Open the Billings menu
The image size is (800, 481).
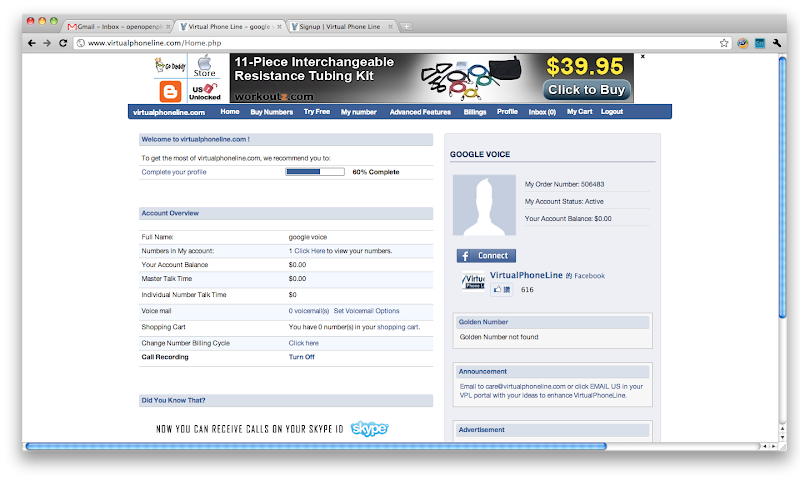coord(475,112)
